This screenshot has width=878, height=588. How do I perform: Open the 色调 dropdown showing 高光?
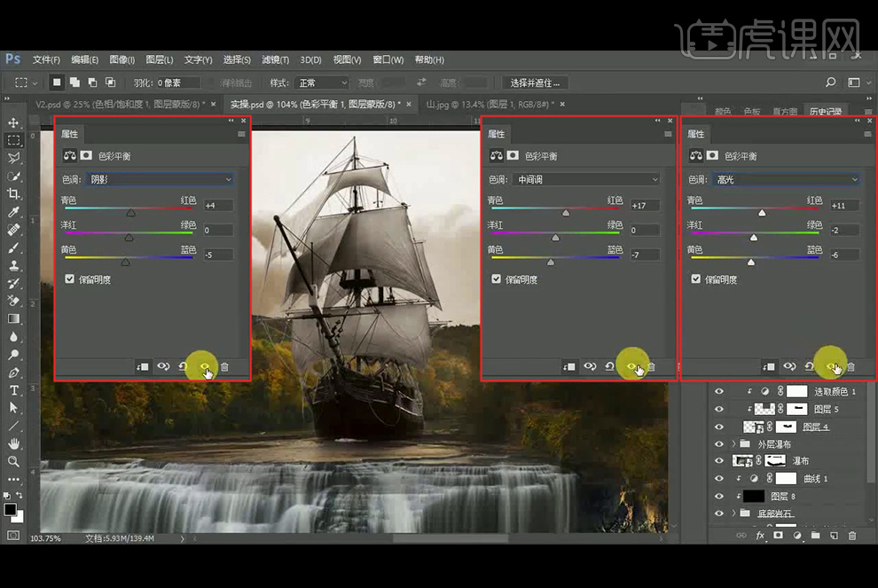click(x=786, y=179)
